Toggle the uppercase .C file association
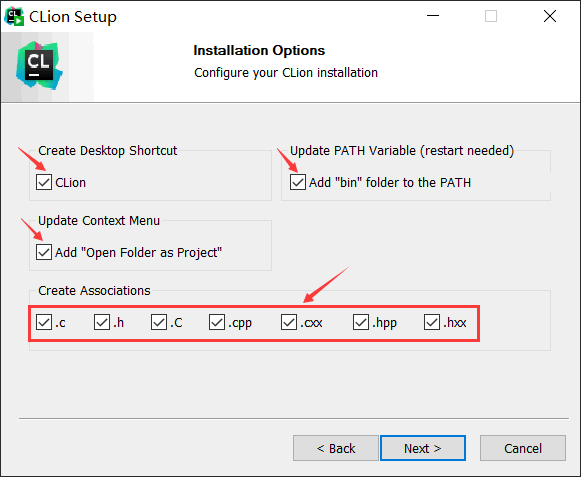Image resolution: width=581 pixels, height=477 pixels. 159,322
